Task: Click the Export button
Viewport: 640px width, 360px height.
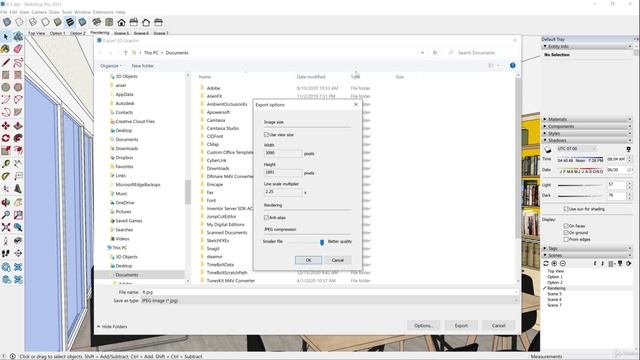Action: [x=461, y=326]
